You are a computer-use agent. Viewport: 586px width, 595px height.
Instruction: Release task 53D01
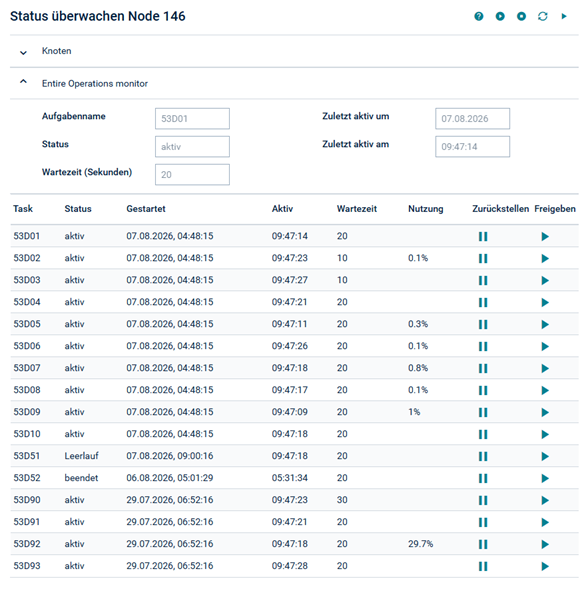(545, 236)
